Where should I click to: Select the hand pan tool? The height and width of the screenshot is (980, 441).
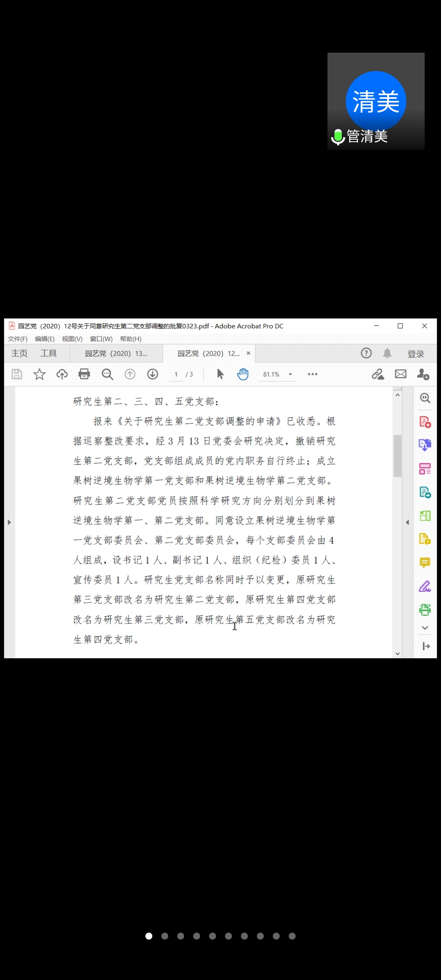(243, 374)
